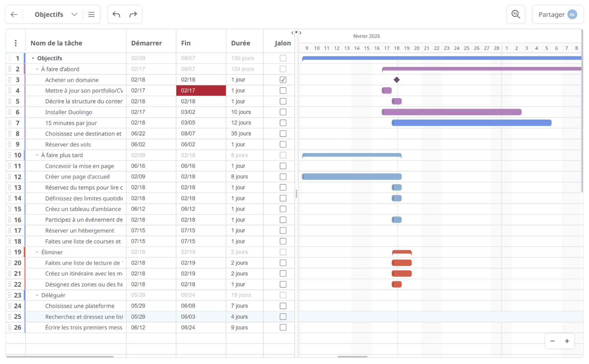Click the zoom out minus icon
Image resolution: width=589 pixels, height=364 pixels.
(552, 341)
